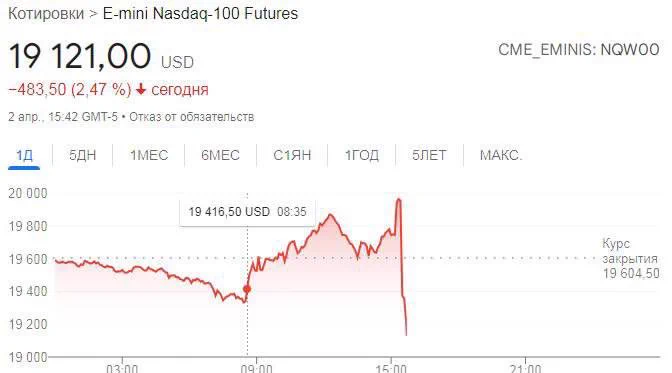Viewport: 672px width, 373px height.
Task: Switch to the С1ЯН year-to-date tab
Action: tap(292, 155)
